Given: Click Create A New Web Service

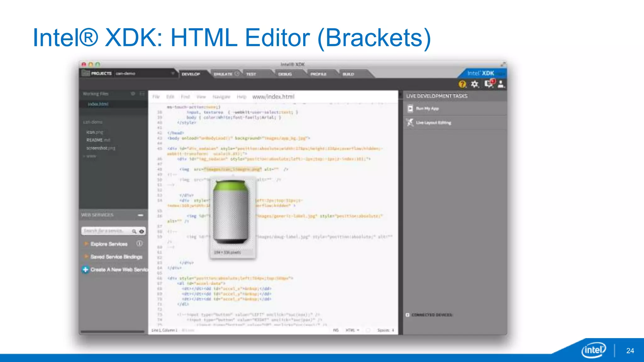Looking at the screenshot, I should coord(119,270).
